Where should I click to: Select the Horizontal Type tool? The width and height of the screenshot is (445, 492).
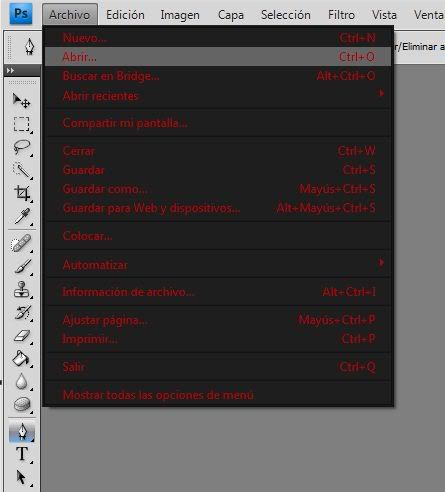click(22, 454)
